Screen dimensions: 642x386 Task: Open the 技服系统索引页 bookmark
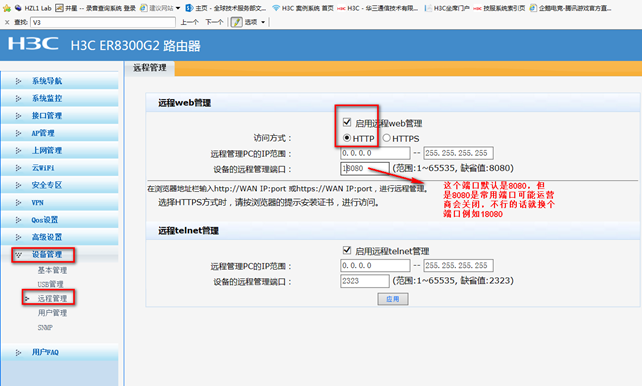[x=500, y=8]
